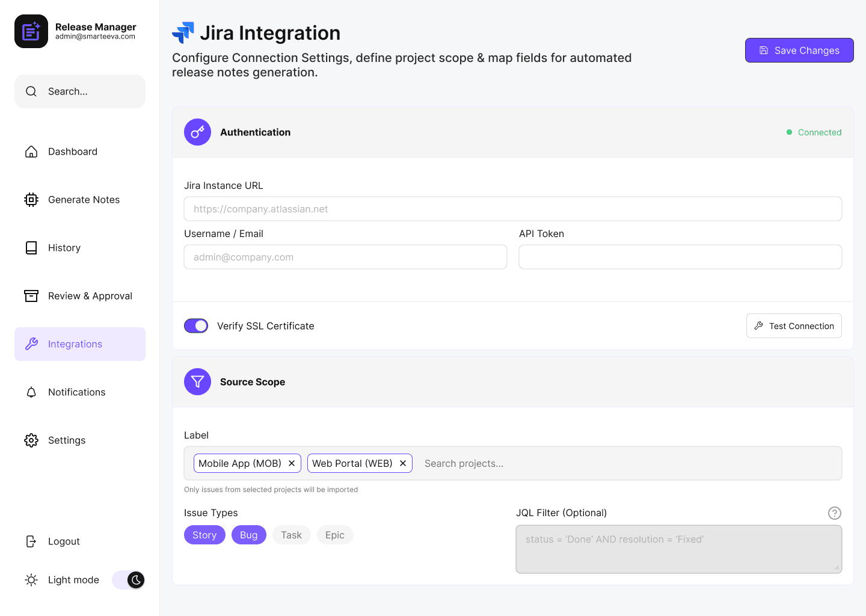The image size is (866, 616).
Task: Click the Mobile App (MOB) tag label
Action: pyautogui.click(x=240, y=463)
